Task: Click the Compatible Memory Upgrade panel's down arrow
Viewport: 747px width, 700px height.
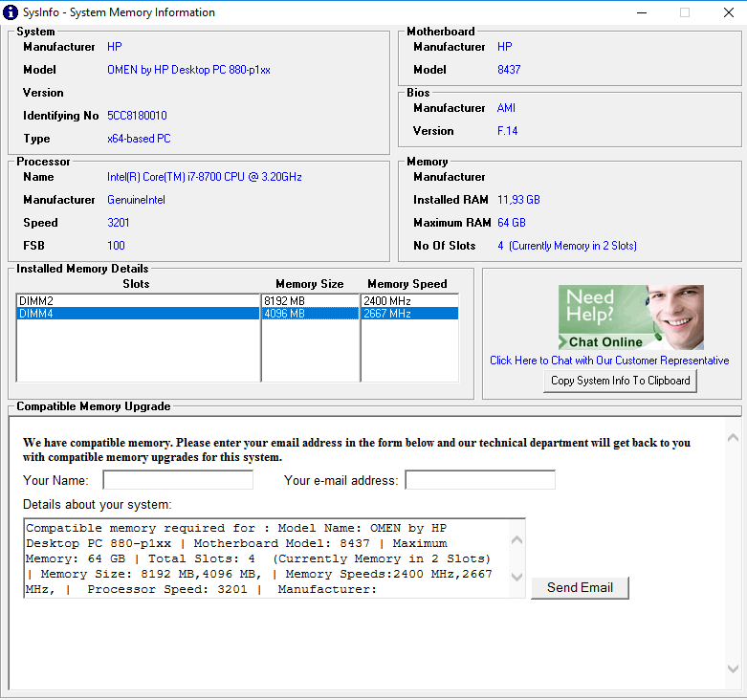Action: coord(734,669)
